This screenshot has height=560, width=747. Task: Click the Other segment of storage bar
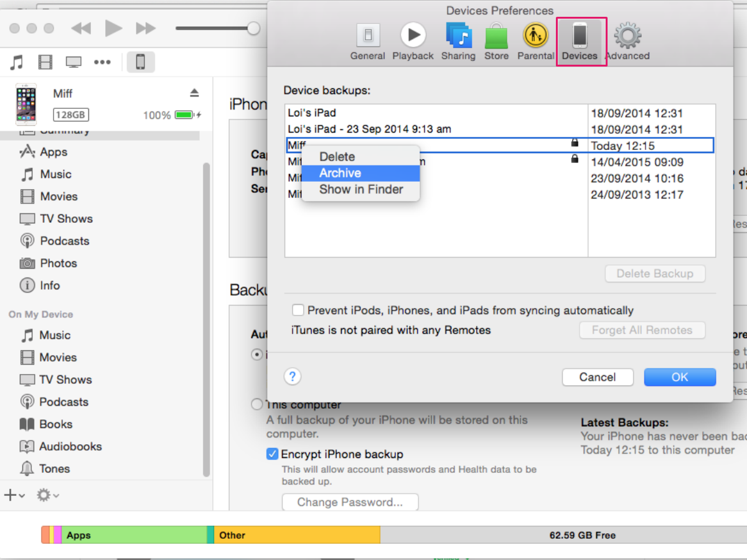pos(297,535)
